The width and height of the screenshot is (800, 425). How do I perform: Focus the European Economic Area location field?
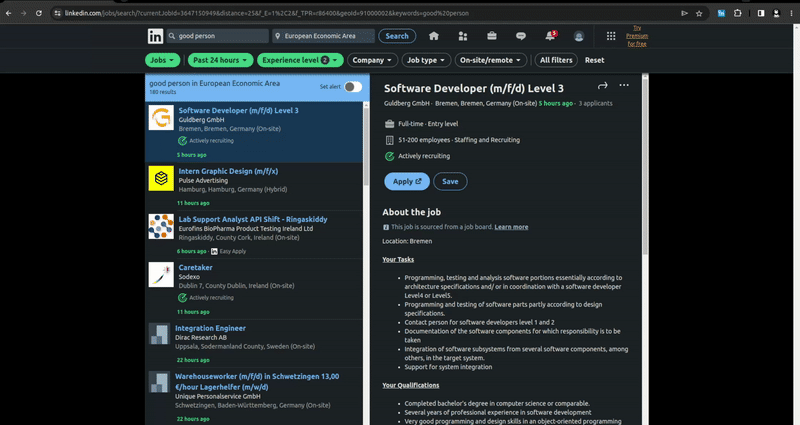point(323,36)
